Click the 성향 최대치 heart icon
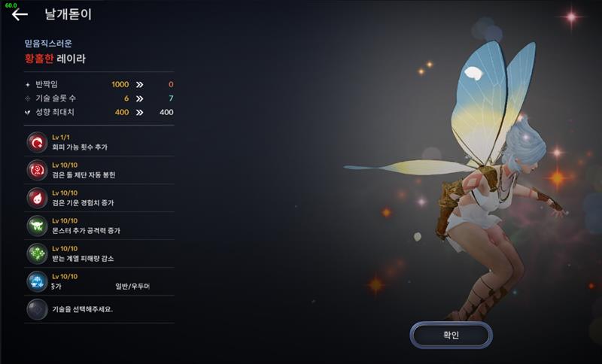Image resolution: width=602 pixels, height=364 pixels. [28, 112]
